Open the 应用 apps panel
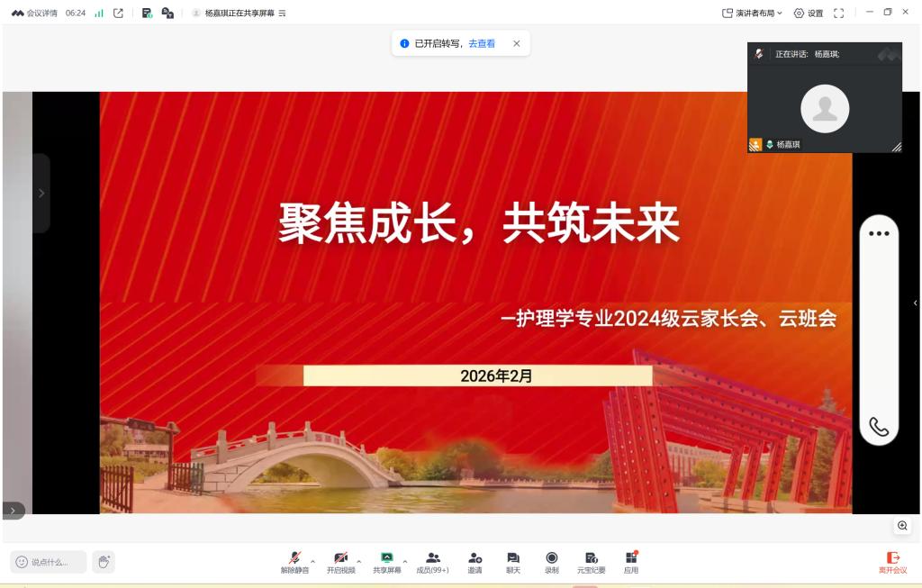Viewport: 922px width, 588px height. pyautogui.click(x=631, y=562)
